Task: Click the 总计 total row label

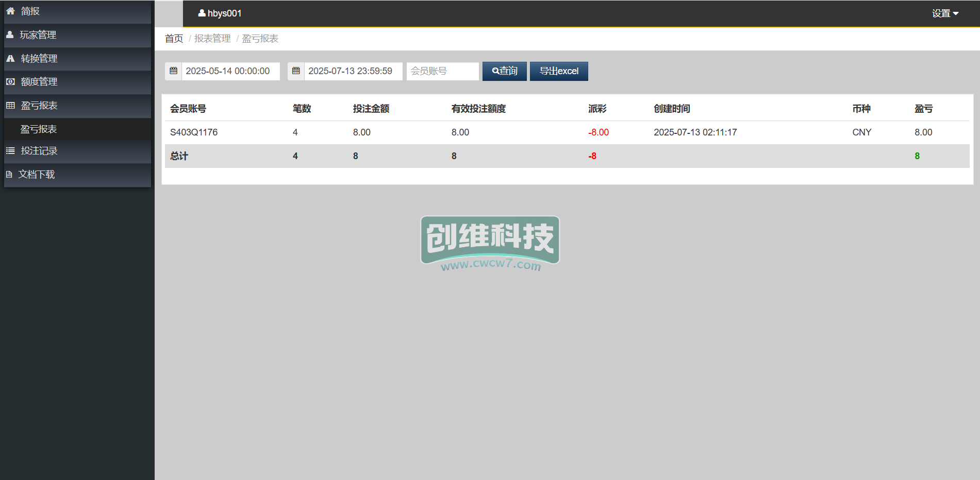Action: click(179, 156)
